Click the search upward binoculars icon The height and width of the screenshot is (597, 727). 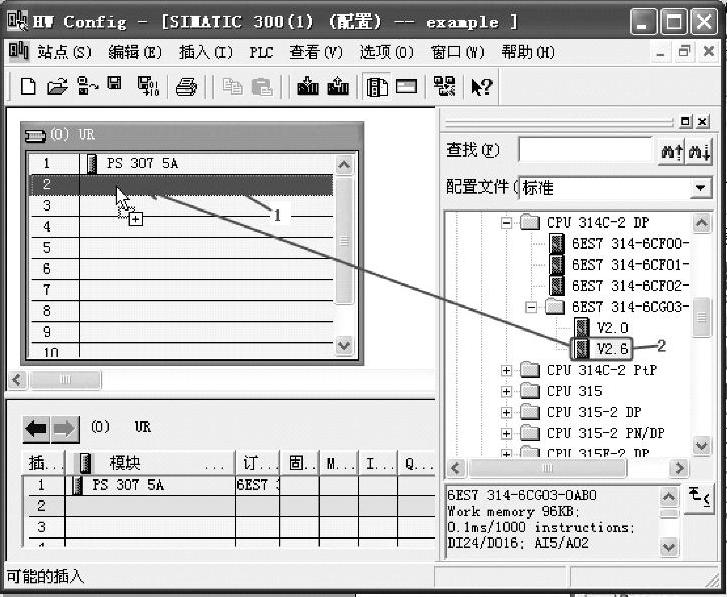672,152
